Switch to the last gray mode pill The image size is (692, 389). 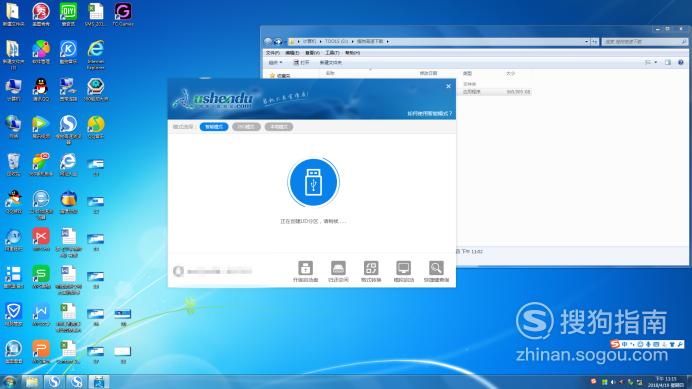[279, 127]
